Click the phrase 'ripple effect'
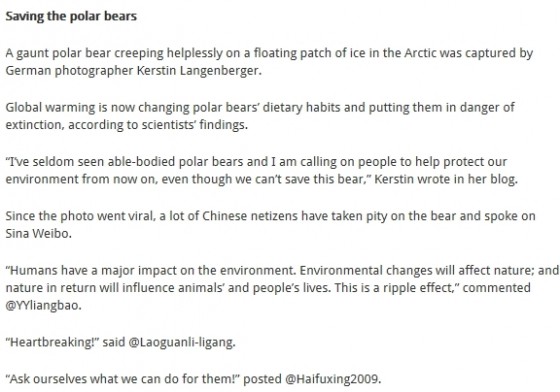Image resolution: width=560 pixels, height=392 pixels. pyautogui.click(x=418, y=288)
